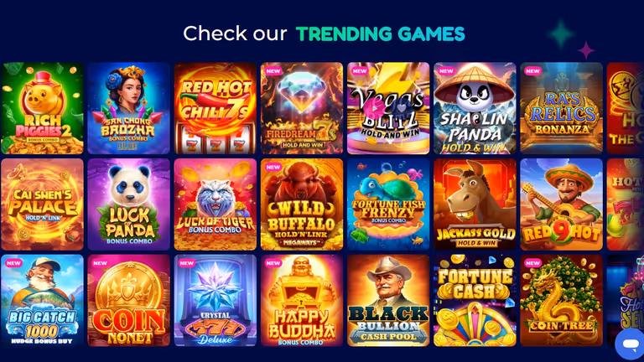Open Vegas Blitz Hold and Win game
This screenshot has height=362, width=644.
[x=388, y=108]
